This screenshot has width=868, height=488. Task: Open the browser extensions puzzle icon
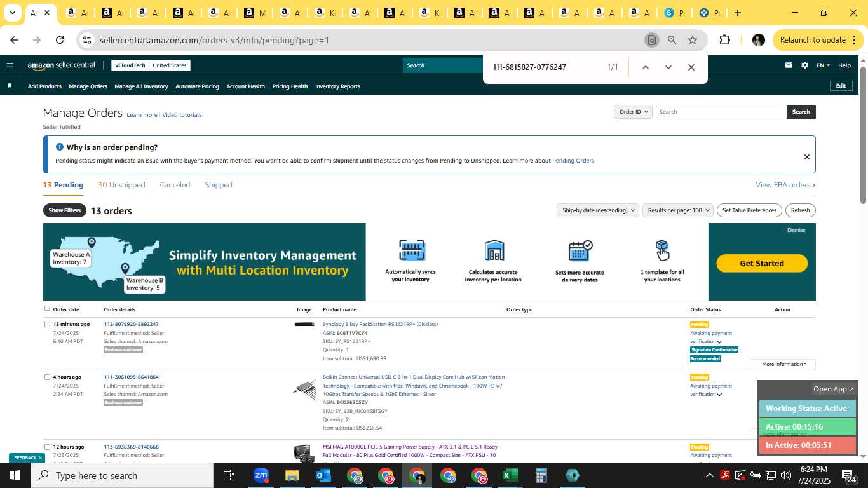724,40
